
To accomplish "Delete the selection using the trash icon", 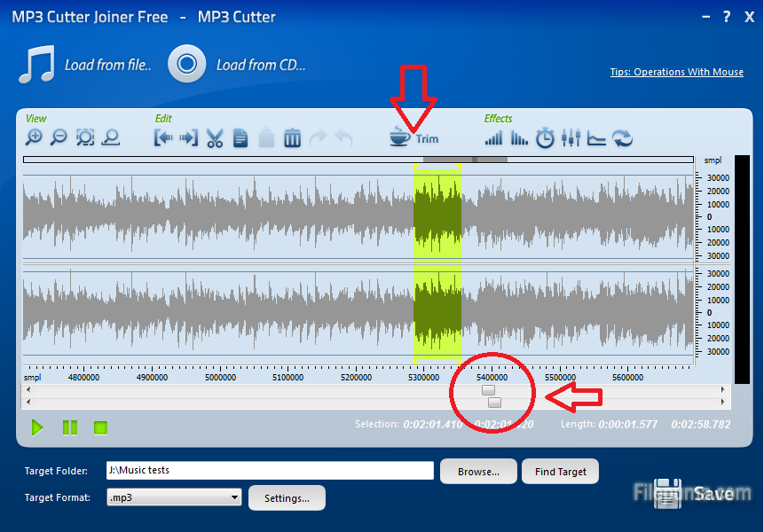I will point(292,138).
